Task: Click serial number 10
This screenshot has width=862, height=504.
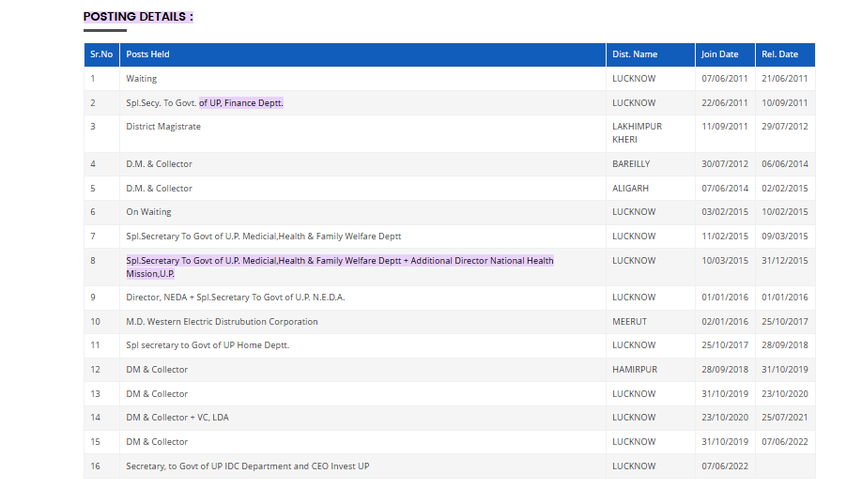Action: [x=95, y=322]
